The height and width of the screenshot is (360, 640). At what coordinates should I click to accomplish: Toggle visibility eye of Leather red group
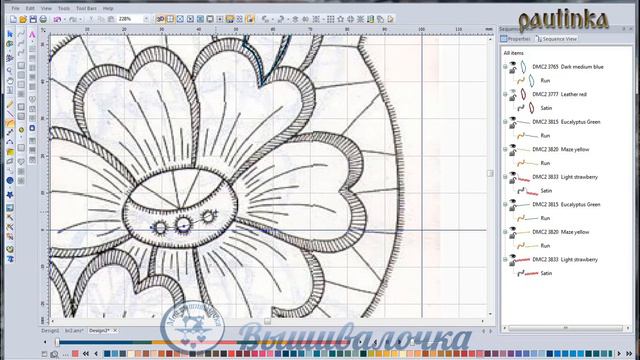click(512, 92)
